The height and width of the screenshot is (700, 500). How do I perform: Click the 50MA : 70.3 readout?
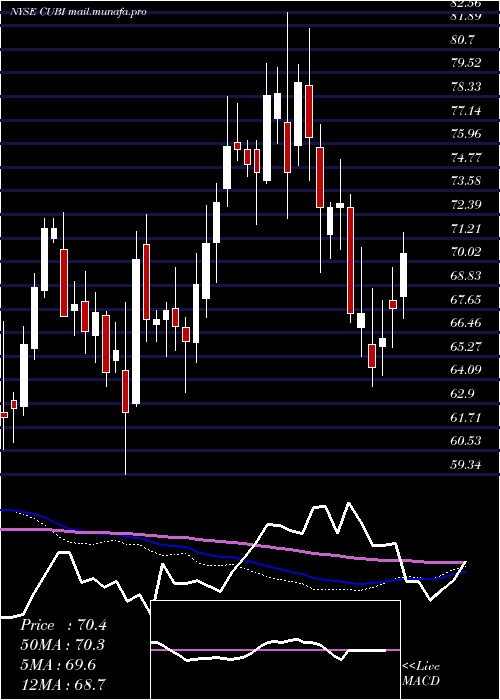[64, 645]
